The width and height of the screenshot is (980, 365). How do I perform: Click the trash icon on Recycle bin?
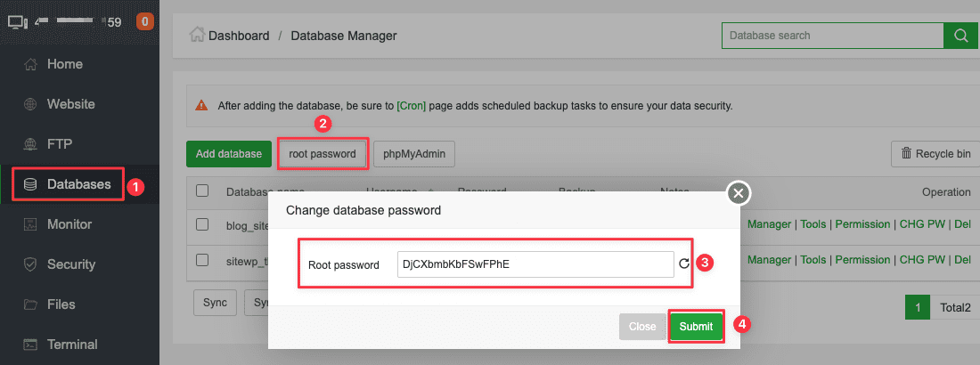[x=906, y=154]
